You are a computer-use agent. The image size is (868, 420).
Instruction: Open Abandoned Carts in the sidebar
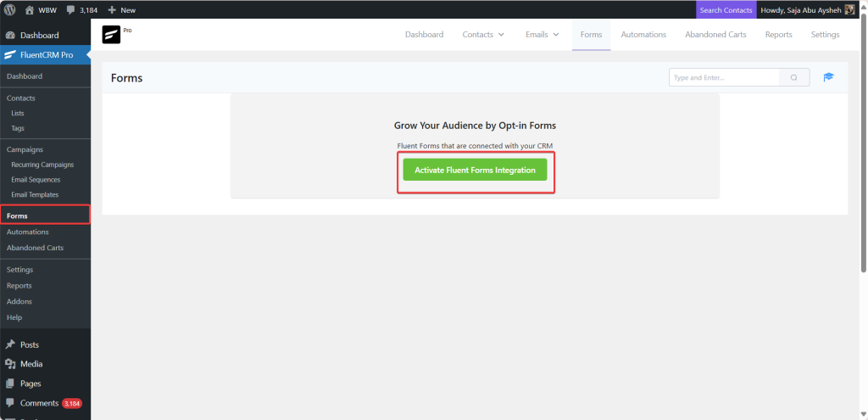coord(35,248)
